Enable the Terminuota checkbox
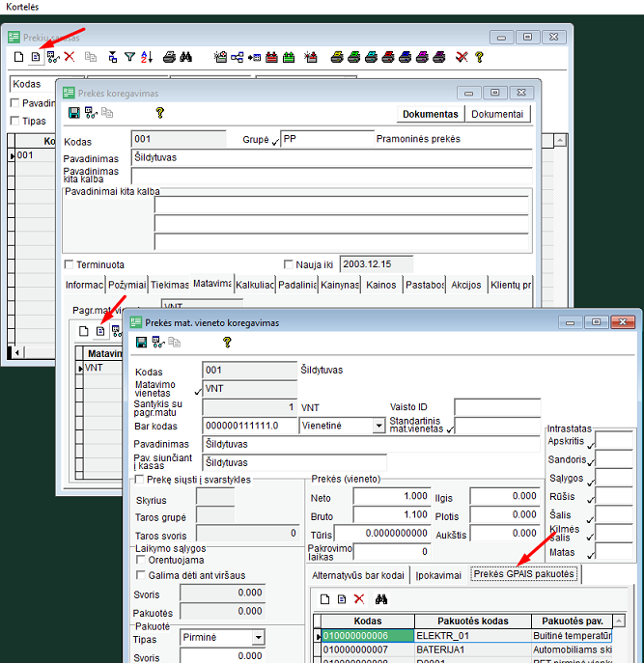This screenshot has width=644, height=663. click(69, 264)
